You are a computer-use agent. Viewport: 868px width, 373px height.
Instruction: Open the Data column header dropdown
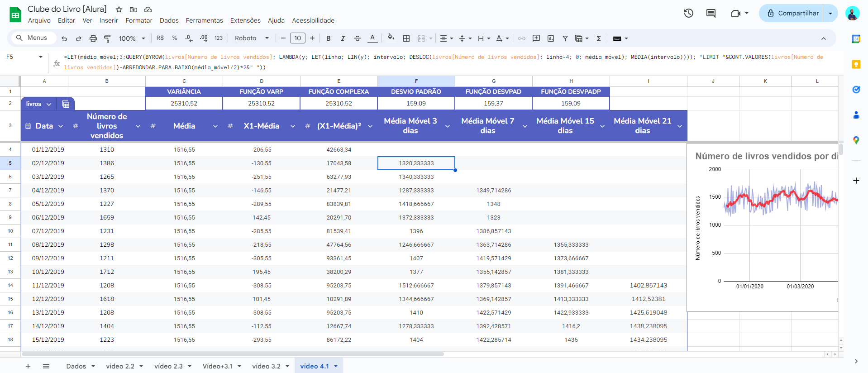(x=61, y=126)
